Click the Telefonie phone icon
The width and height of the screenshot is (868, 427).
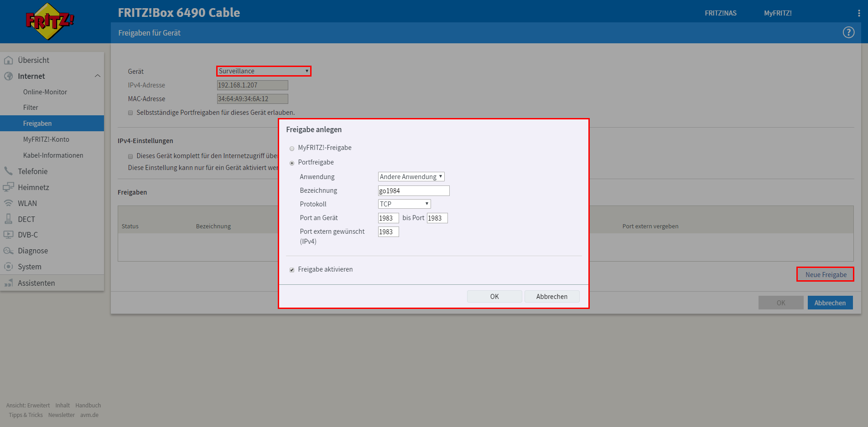click(8, 171)
